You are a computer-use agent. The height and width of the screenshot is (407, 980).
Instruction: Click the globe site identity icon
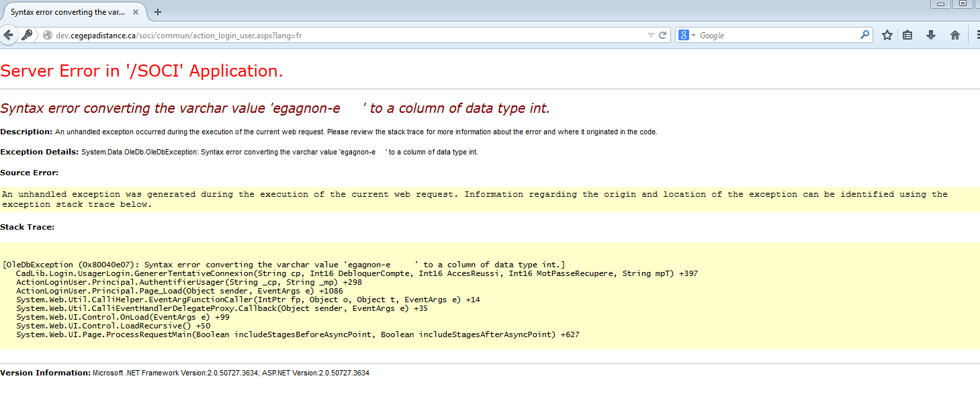tap(48, 36)
